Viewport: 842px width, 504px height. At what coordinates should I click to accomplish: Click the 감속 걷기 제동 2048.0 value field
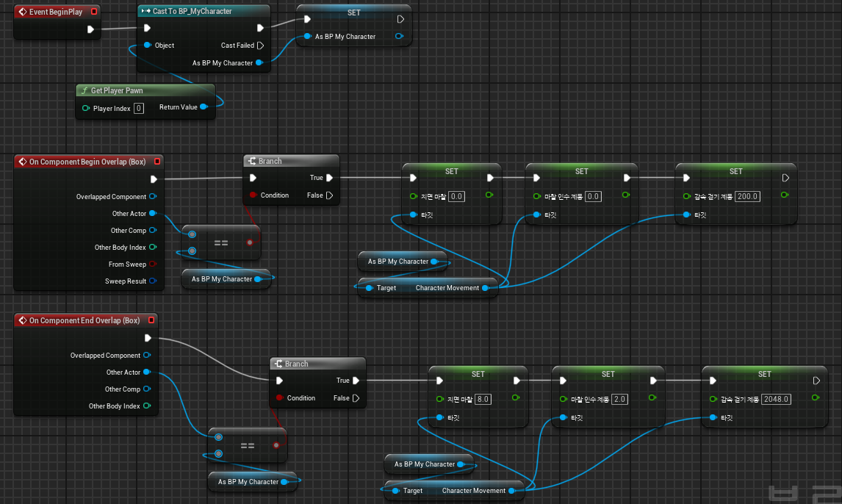[x=776, y=400]
